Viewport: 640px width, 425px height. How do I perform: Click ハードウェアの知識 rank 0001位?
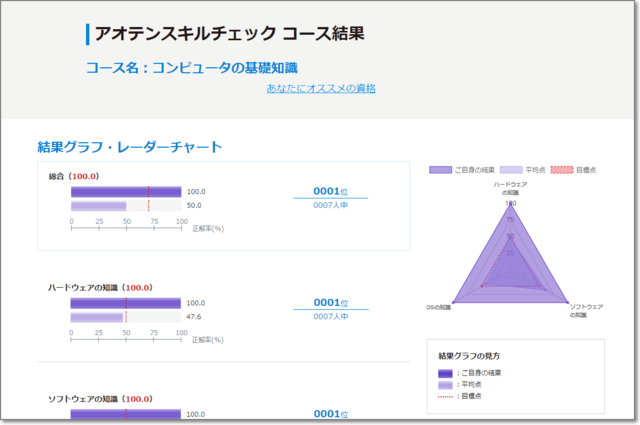(x=330, y=302)
